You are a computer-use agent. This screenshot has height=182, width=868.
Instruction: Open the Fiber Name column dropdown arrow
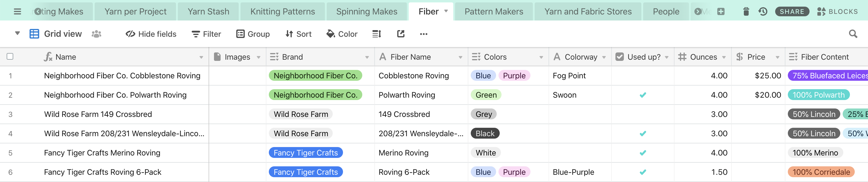[460, 57]
